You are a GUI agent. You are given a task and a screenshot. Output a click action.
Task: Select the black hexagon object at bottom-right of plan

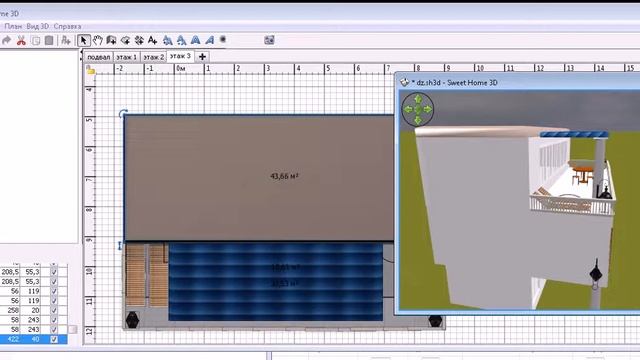[x=435, y=320]
